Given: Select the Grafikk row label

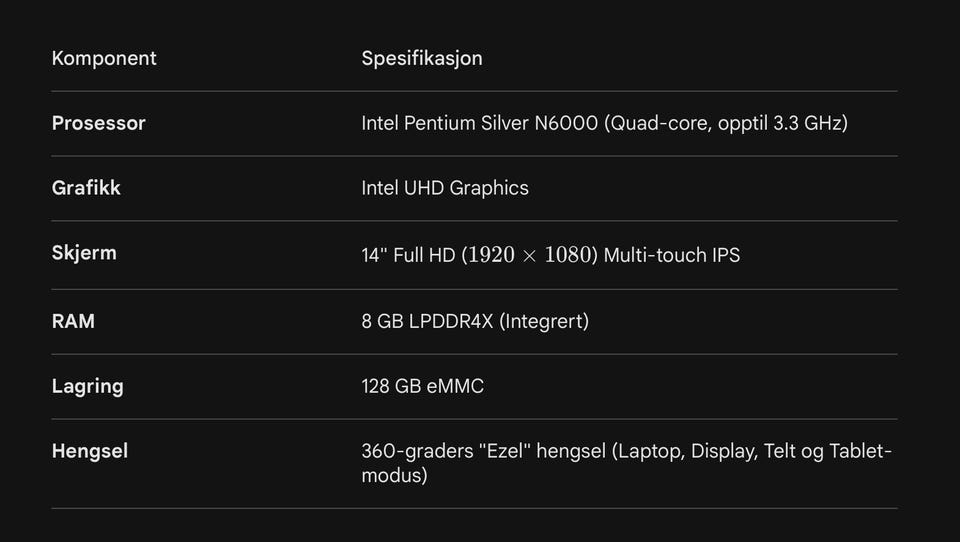Looking at the screenshot, I should click(x=86, y=188).
